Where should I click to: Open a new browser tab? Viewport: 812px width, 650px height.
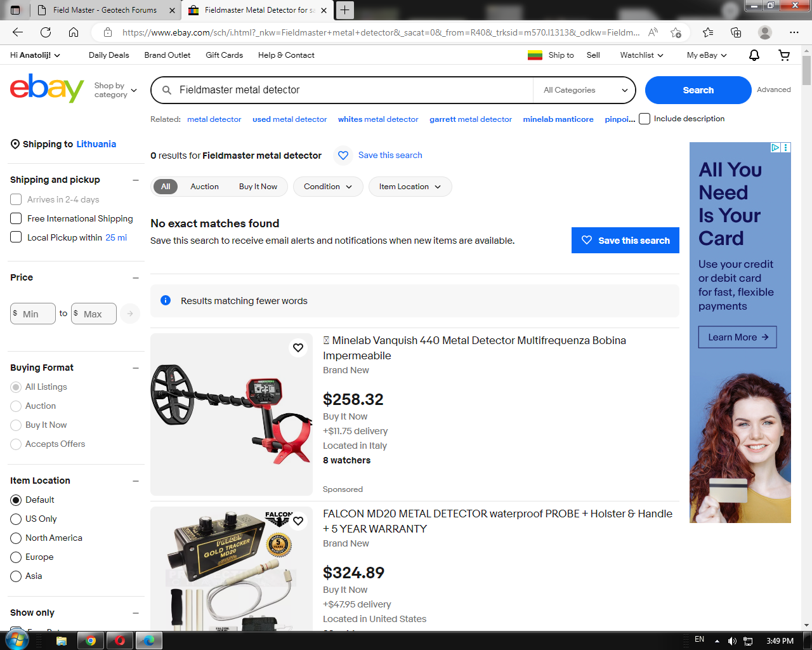[x=344, y=10]
